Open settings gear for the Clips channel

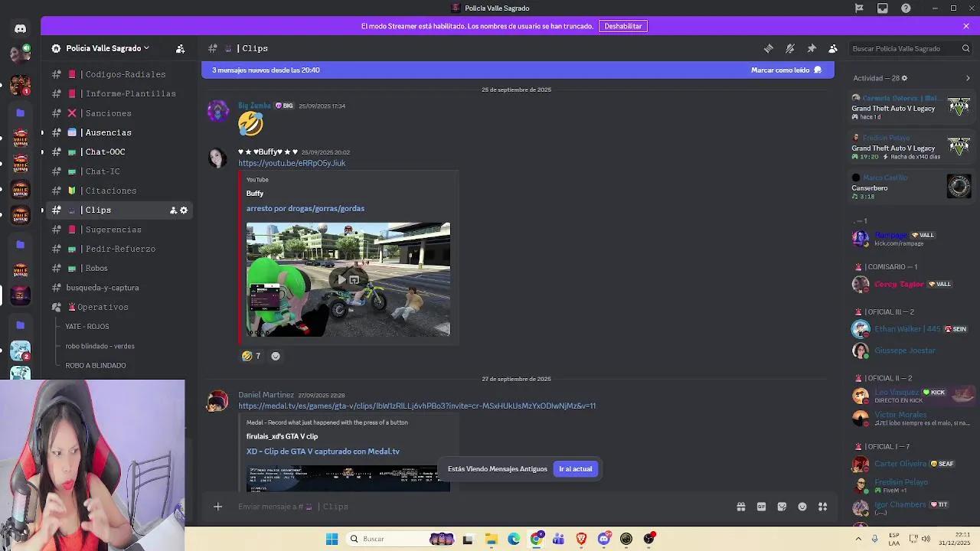184,210
